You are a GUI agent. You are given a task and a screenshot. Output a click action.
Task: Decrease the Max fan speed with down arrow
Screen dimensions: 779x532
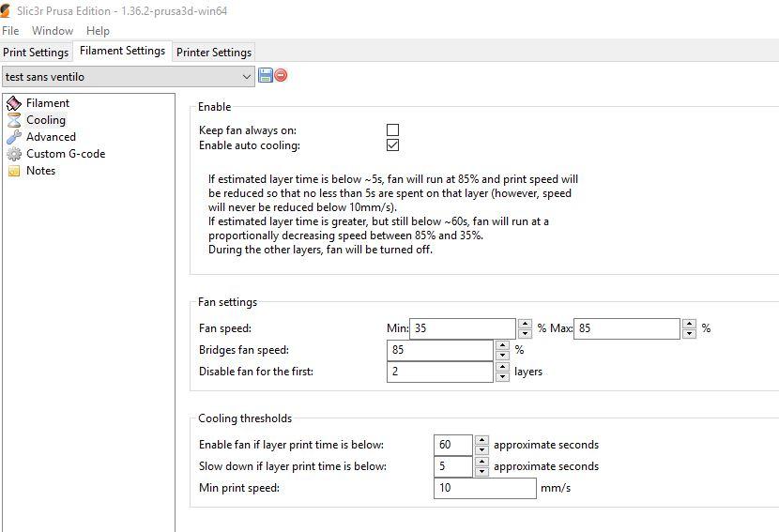coord(689,333)
